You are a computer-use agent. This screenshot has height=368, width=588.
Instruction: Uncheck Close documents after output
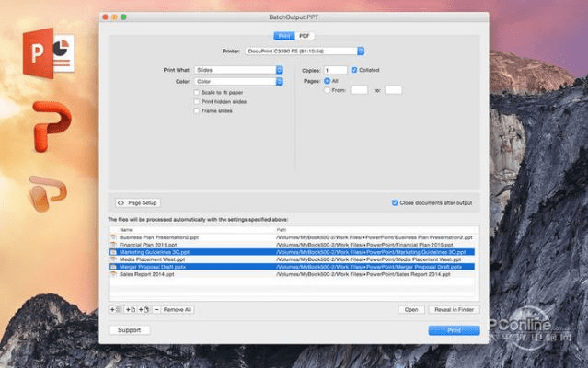[395, 202]
